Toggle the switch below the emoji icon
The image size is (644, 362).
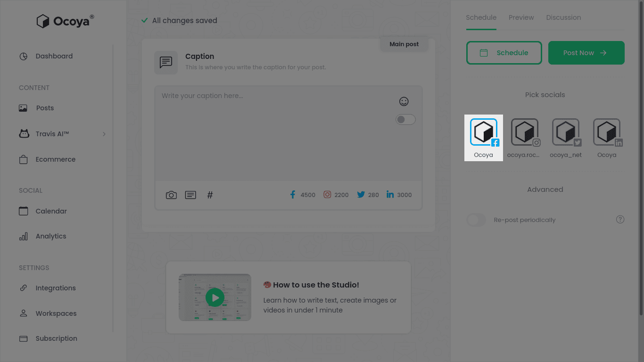pos(405,120)
